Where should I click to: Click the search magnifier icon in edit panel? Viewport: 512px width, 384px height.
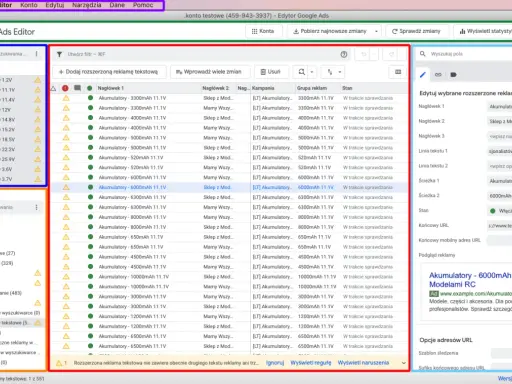tap(423, 54)
